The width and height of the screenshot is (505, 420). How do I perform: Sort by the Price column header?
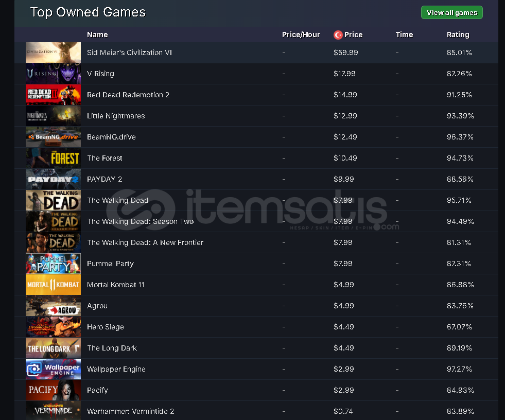click(353, 34)
